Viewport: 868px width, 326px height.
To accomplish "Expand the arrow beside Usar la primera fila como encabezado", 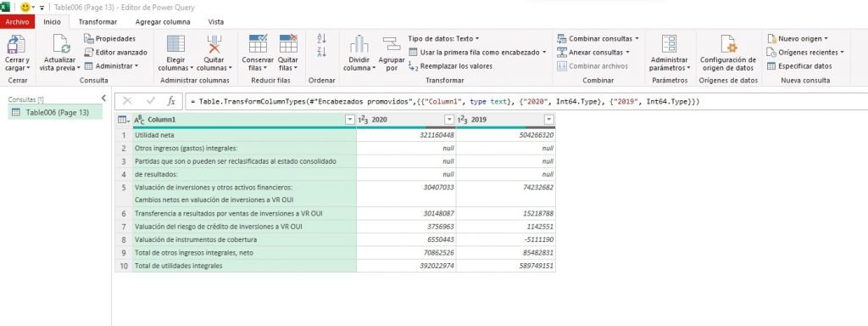I will point(544,52).
